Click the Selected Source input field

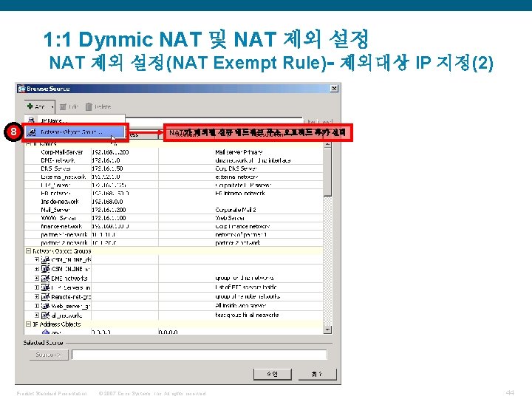pyautogui.click(x=199, y=355)
